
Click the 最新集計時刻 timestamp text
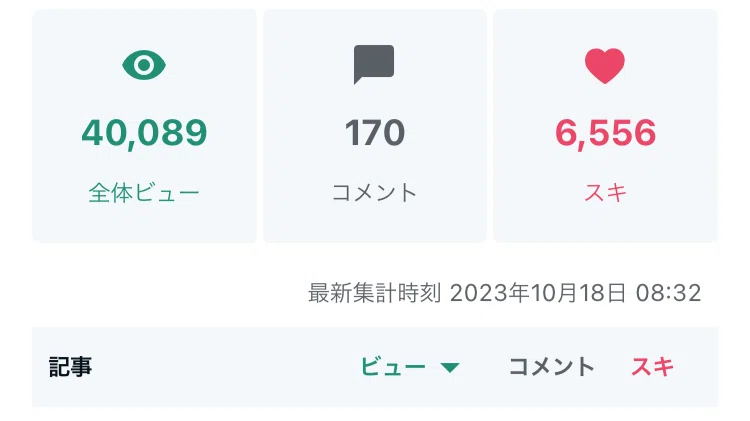(x=374, y=293)
